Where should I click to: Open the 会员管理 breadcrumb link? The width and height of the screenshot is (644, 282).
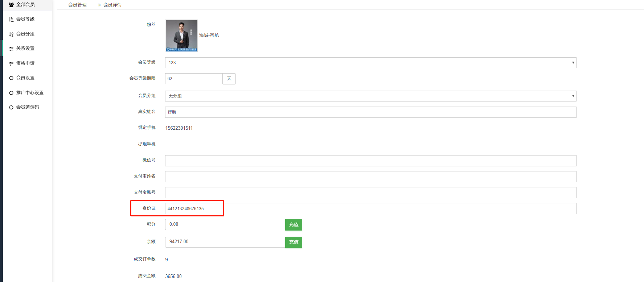click(77, 5)
